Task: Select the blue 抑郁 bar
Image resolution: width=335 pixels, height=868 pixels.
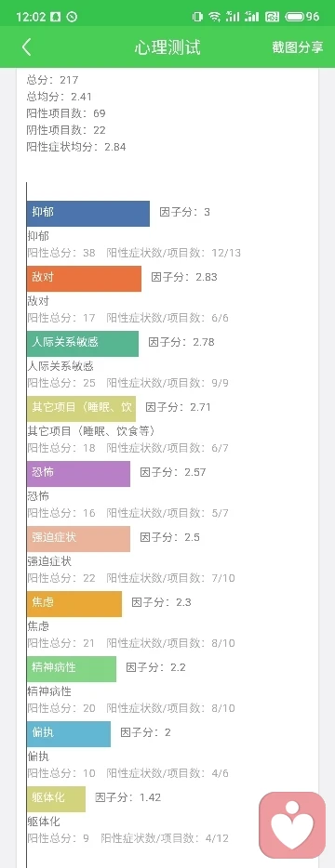Action: [x=88, y=214]
